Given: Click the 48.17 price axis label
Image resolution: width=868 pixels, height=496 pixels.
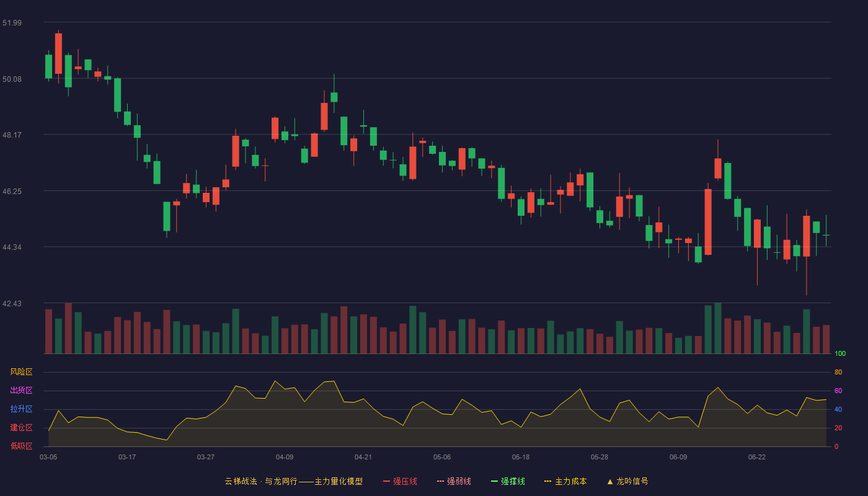Looking at the screenshot, I should pos(12,135).
